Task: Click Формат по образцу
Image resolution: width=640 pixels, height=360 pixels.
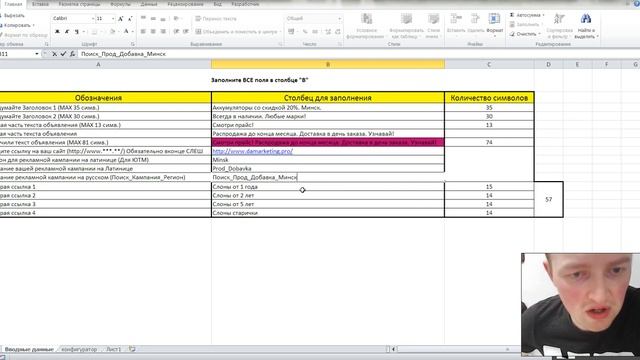Action: pos(24,35)
